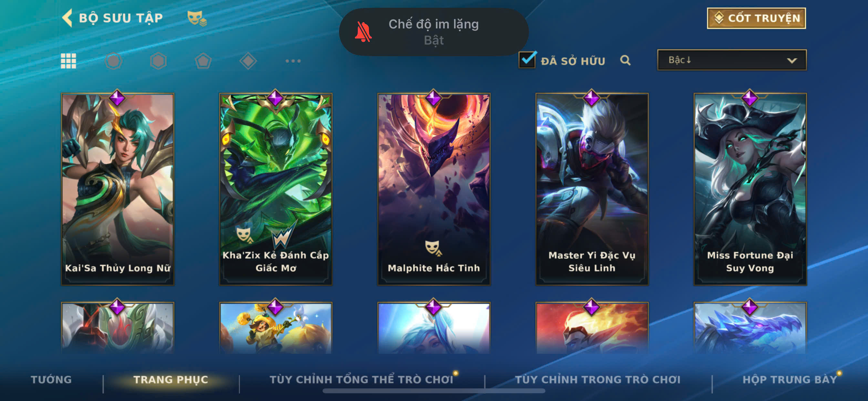Image resolution: width=868 pixels, height=401 pixels.
Task: Filter by the circle rarity tier icon
Action: coord(113,61)
